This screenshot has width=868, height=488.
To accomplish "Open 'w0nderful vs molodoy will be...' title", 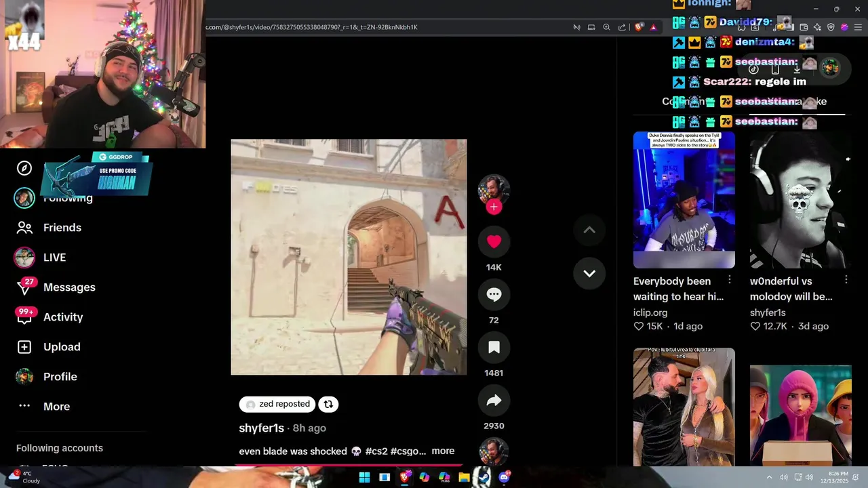I will pos(791,289).
